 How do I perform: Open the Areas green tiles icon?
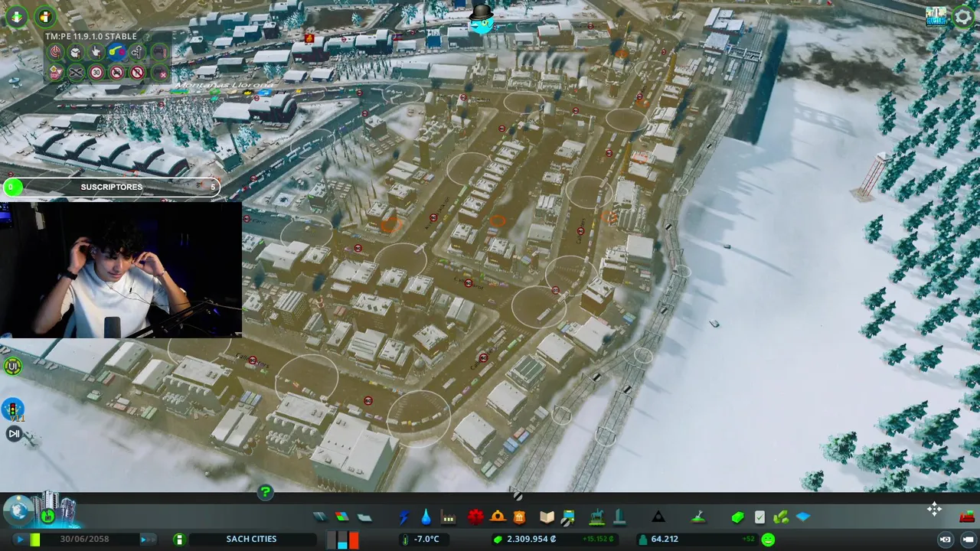[x=781, y=517]
